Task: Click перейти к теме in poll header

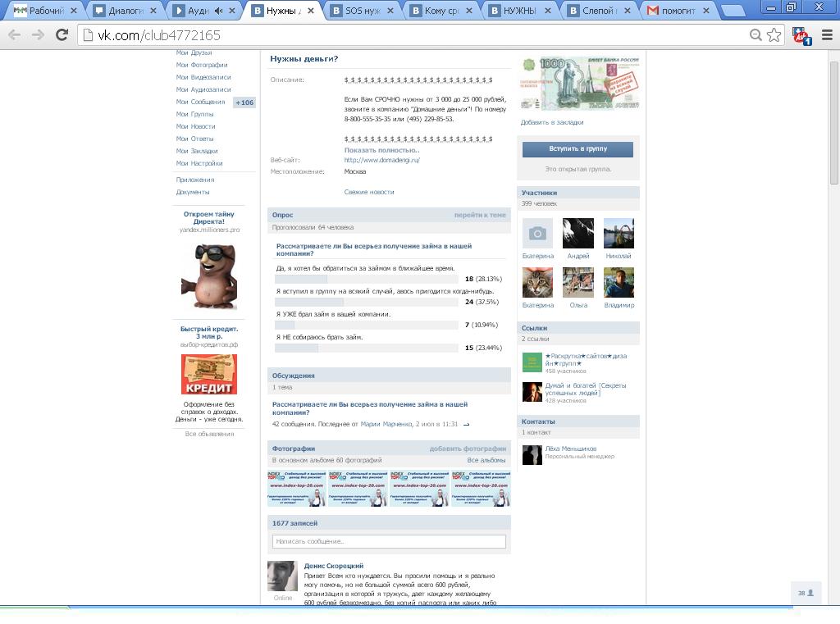Action: (x=480, y=215)
